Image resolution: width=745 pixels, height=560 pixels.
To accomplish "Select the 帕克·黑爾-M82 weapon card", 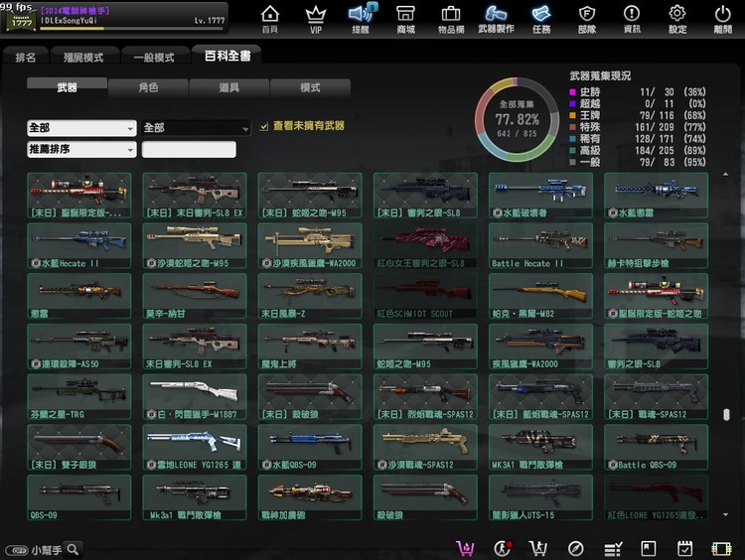I will point(540,296).
